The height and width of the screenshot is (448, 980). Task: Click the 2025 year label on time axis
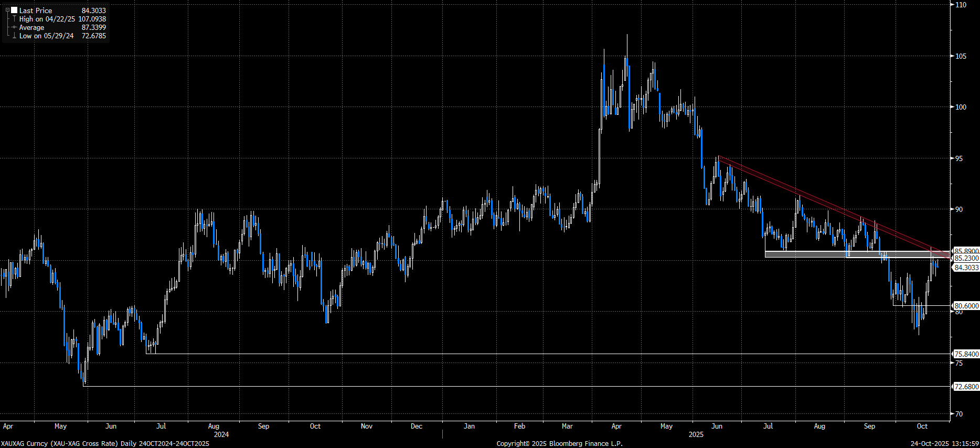(x=696, y=434)
